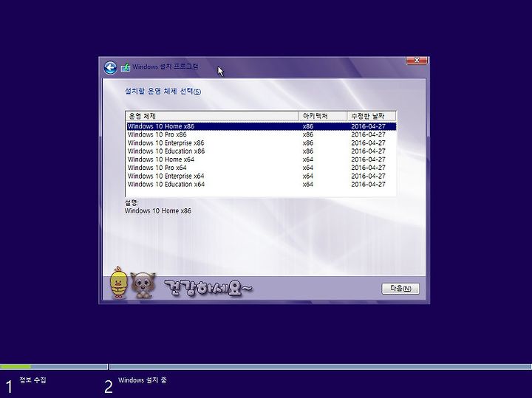Close the Windows setup dialog
The height and width of the screenshot is (398, 532).
(x=417, y=61)
